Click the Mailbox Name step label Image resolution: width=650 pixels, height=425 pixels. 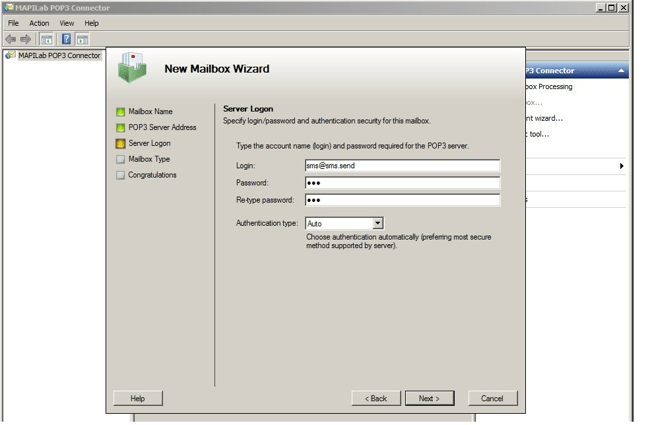coord(150,112)
